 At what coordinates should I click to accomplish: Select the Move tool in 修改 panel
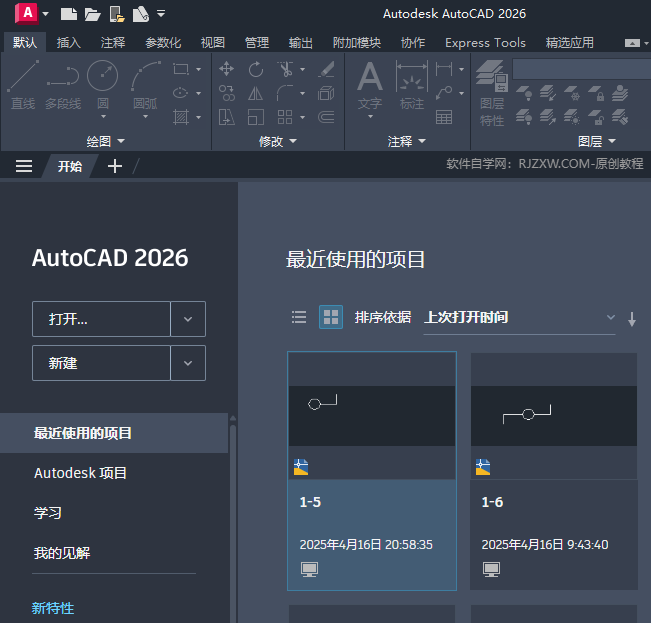tap(227, 69)
